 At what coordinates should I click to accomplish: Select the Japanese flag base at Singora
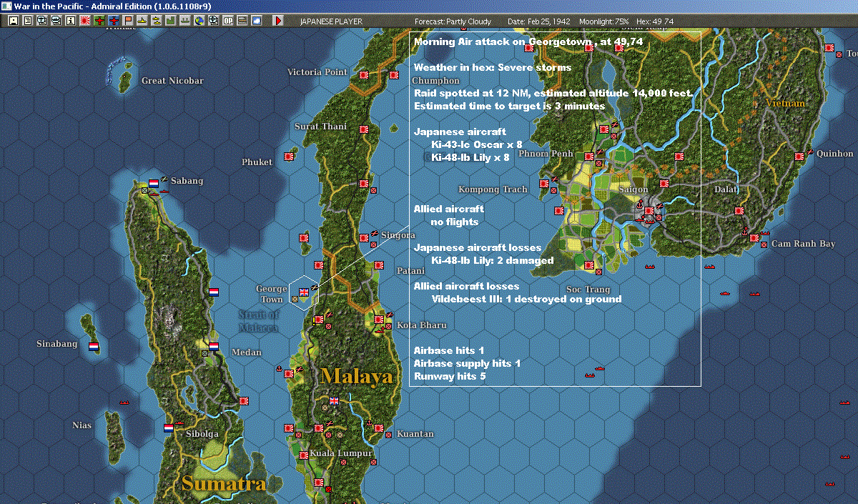pyautogui.click(x=363, y=237)
